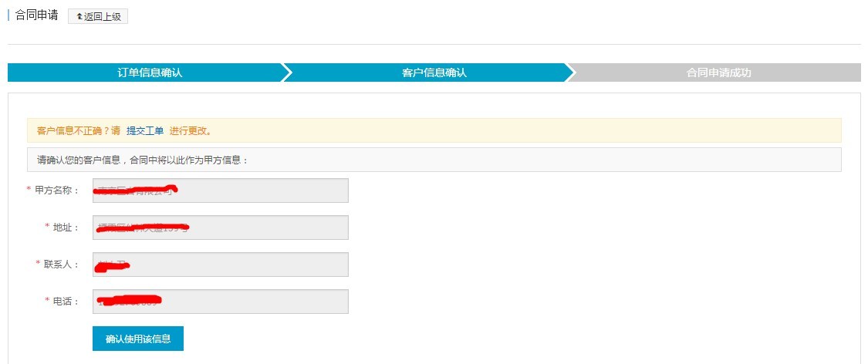The height and width of the screenshot is (364, 868).
Task: Click the 电话 field label
Action: tap(66, 302)
